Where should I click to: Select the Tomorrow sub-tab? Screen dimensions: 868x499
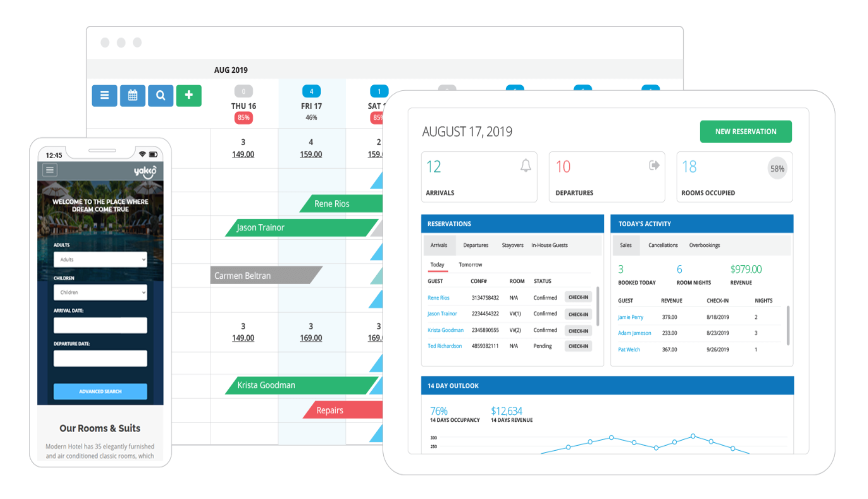(x=470, y=265)
